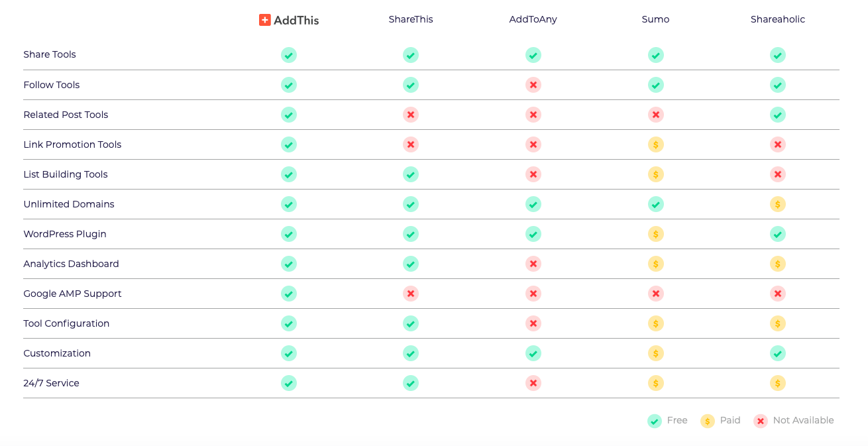This screenshot has height=446, width=868.
Task: Click AddToAny List Building Tools X icon
Action: click(x=533, y=174)
